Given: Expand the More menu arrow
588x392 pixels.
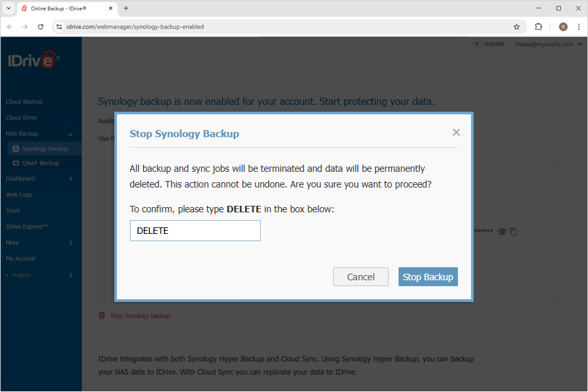Looking at the screenshot, I should 71,242.
